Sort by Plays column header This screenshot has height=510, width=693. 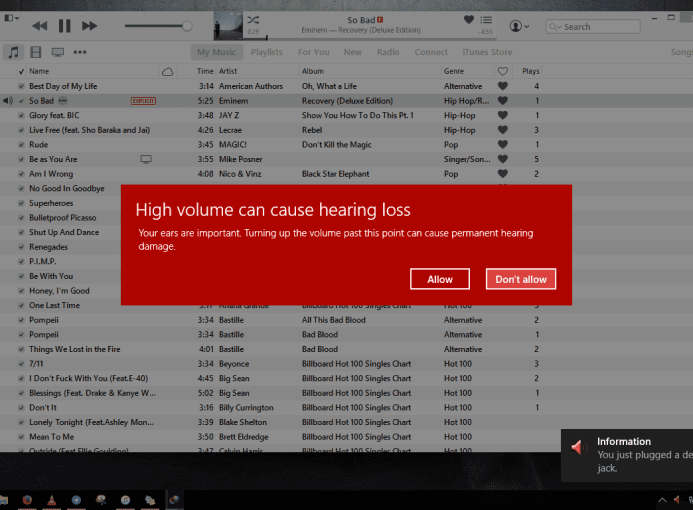(530, 71)
